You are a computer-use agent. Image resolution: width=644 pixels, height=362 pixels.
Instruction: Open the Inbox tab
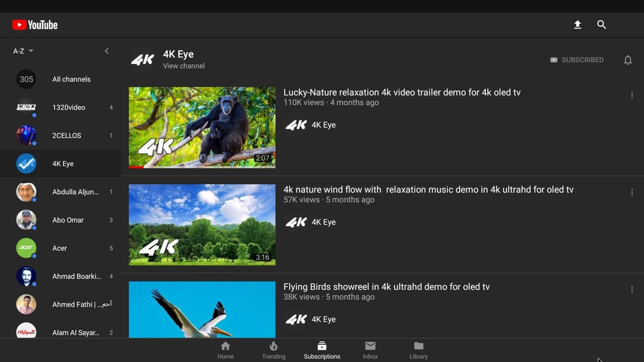(x=370, y=350)
